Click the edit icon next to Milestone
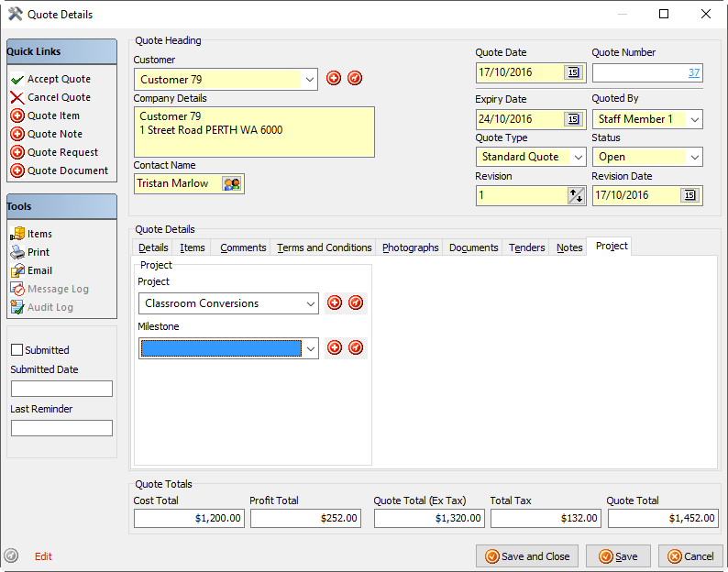The height and width of the screenshot is (572, 728). coord(356,347)
